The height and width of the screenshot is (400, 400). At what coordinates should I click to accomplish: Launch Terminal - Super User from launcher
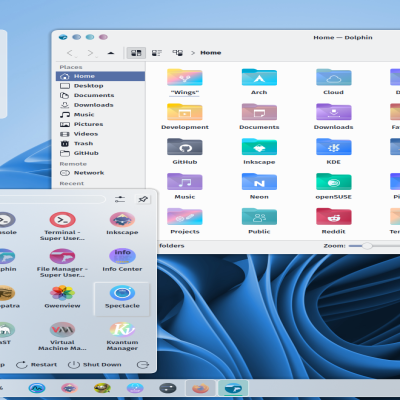click(62, 226)
